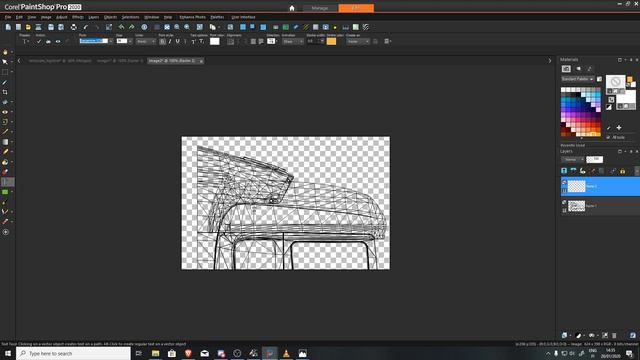Open the Units dropdown
The width and height of the screenshot is (640, 360).
click(x=146, y=41)
